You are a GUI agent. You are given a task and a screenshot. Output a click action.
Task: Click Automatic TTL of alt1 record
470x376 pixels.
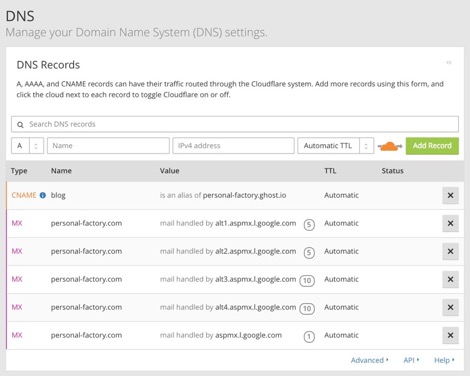pyautogui.click(x=341, y=223)
